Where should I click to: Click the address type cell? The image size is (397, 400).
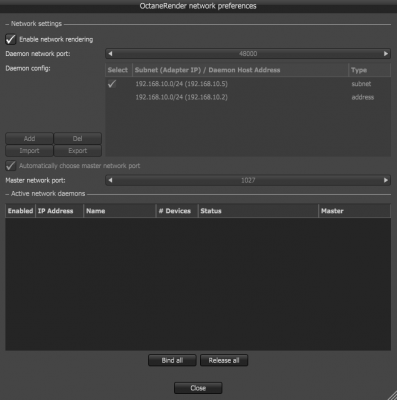(363, 97)
